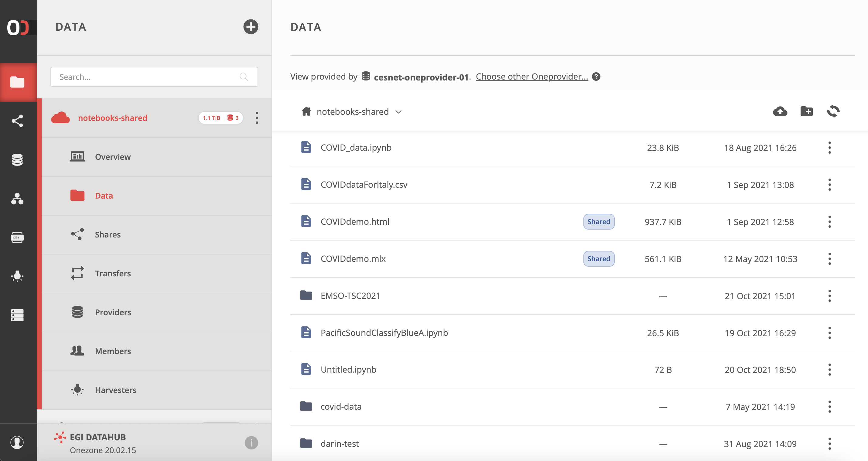
Task: Open the three-dot menu for notebooks-shared space
Action: [257, 118]
